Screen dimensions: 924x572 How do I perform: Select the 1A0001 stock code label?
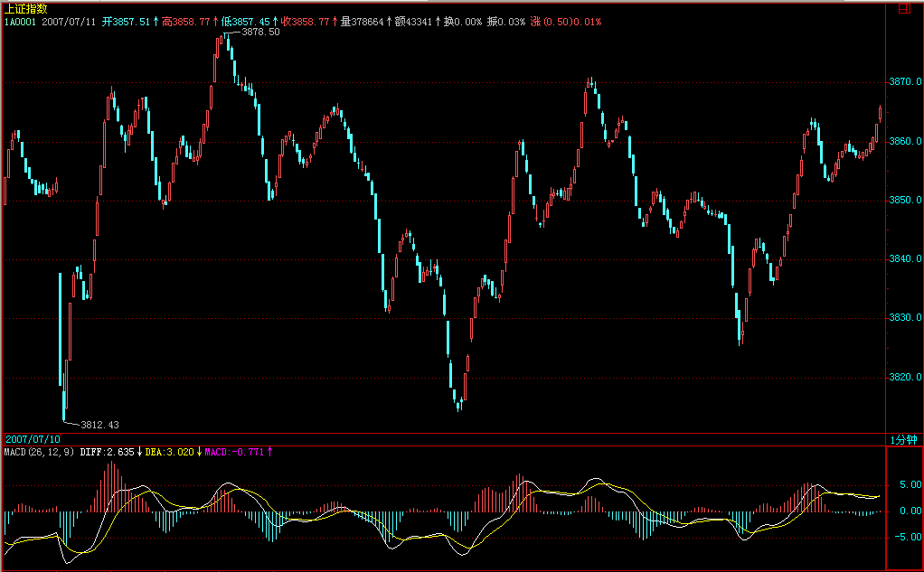tap(20, 21)
